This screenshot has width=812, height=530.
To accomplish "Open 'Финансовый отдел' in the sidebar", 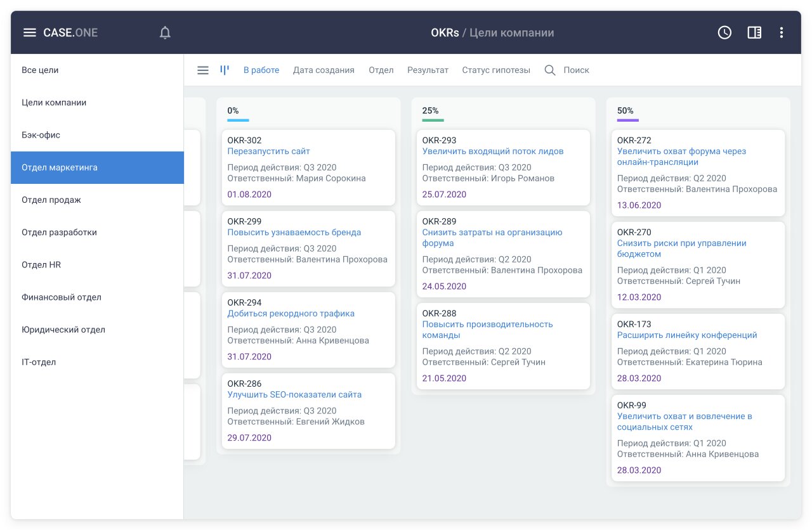I will 97,297.
